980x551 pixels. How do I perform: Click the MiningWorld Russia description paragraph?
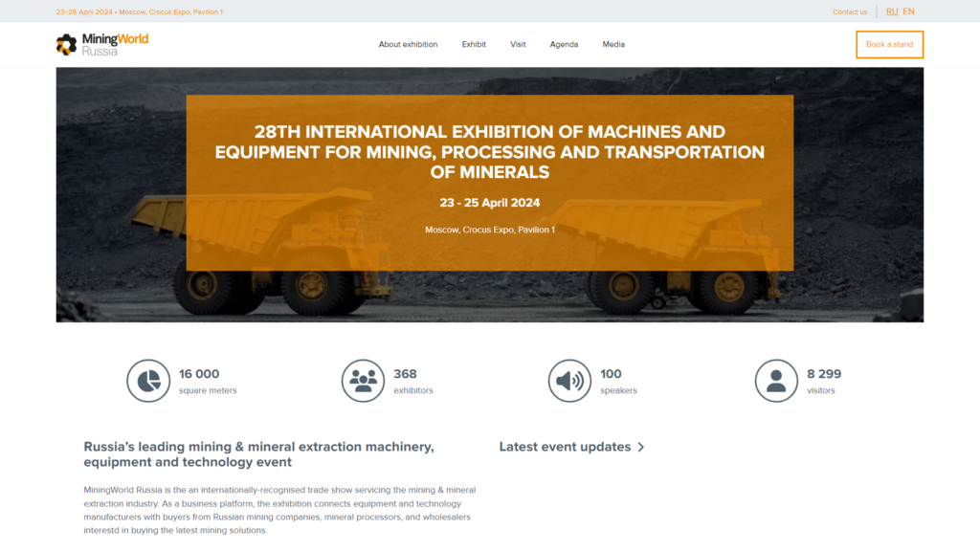(x=279, y=510)
